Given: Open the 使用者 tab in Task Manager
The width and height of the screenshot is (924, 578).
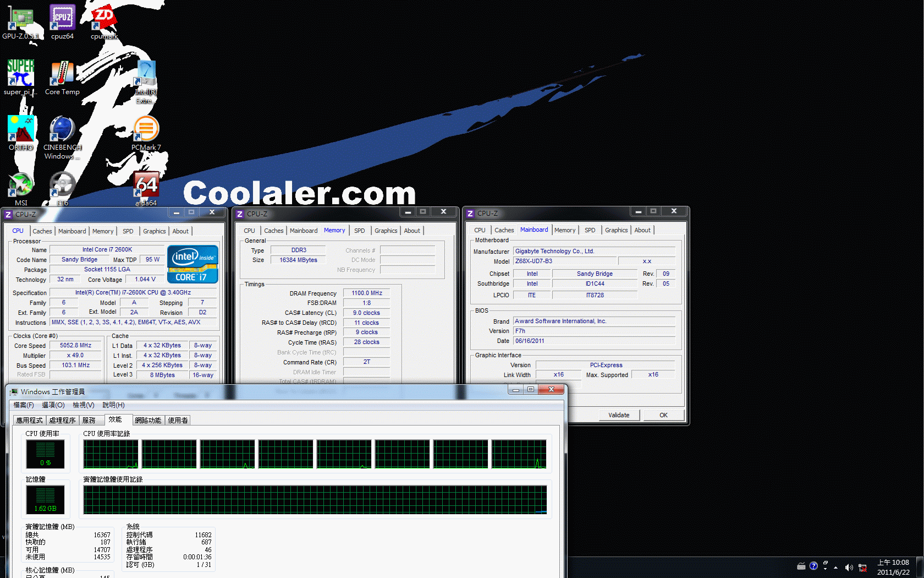Looking at the screenshot, I should pos(178,420).
